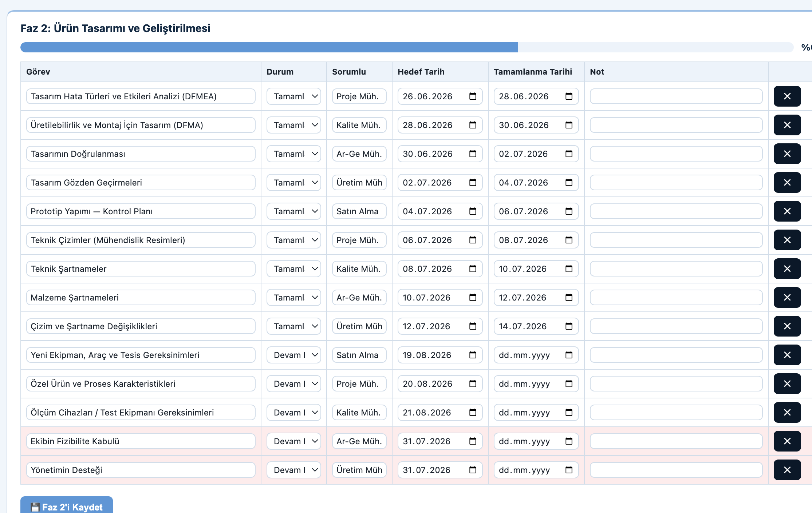Click the Faz 2 section heading
812x513 pixels.
point(115,28)
